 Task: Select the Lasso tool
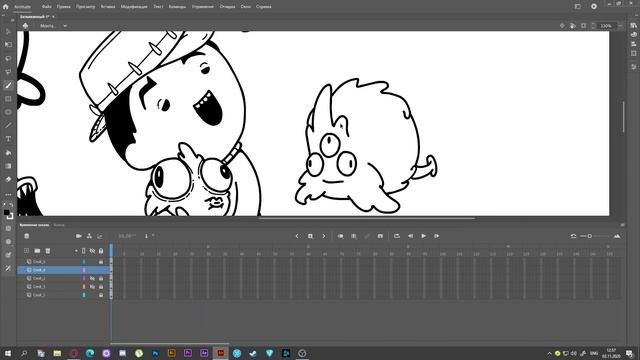pos(8,58)
